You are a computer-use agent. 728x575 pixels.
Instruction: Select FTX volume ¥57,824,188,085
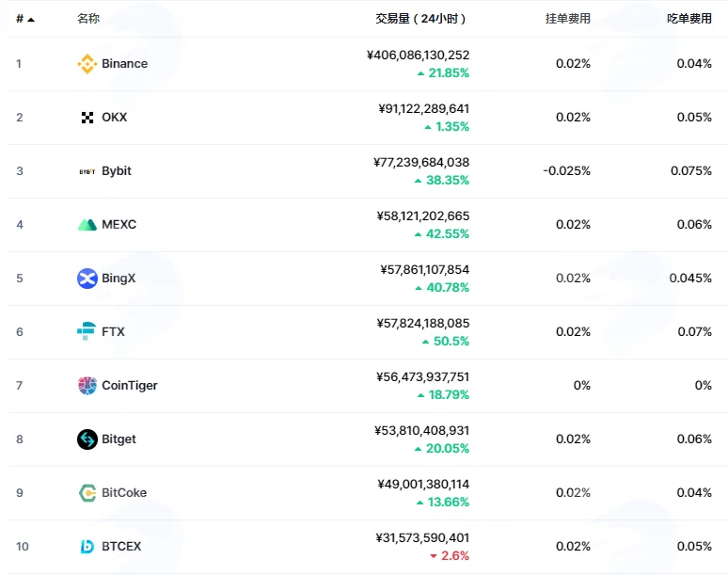coord(423,324)
